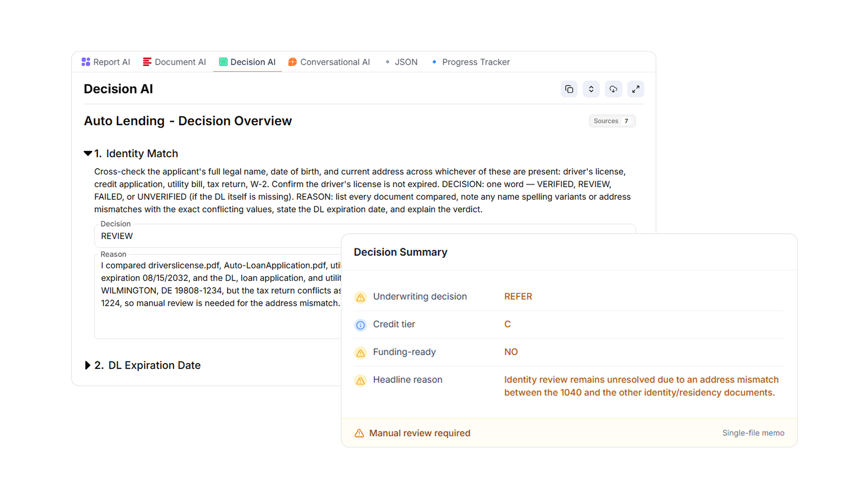Click the Funding-ready warning icon

[360, 353]
